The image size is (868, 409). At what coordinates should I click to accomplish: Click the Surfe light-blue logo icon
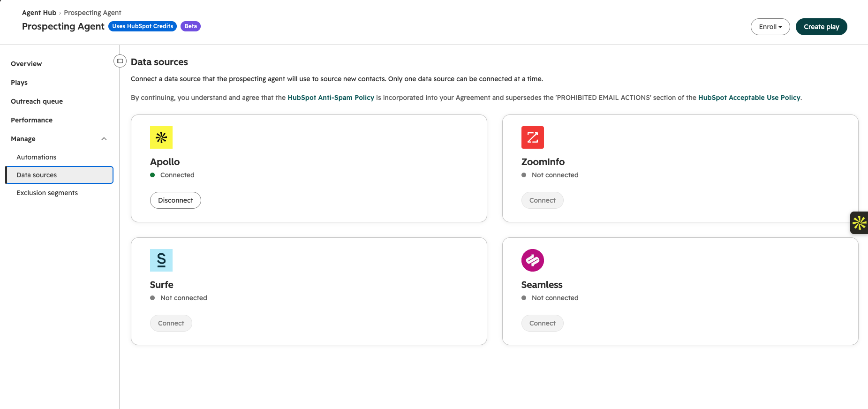pyautogui.click(x=161, y=260)
